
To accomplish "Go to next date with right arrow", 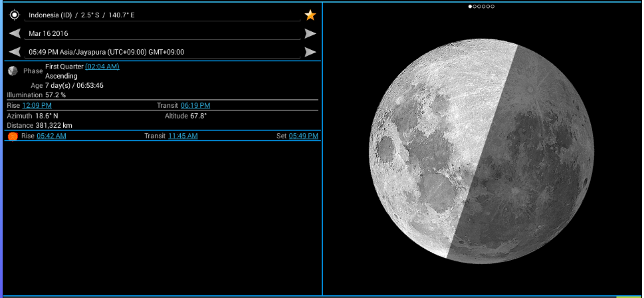I will (310, 34).
